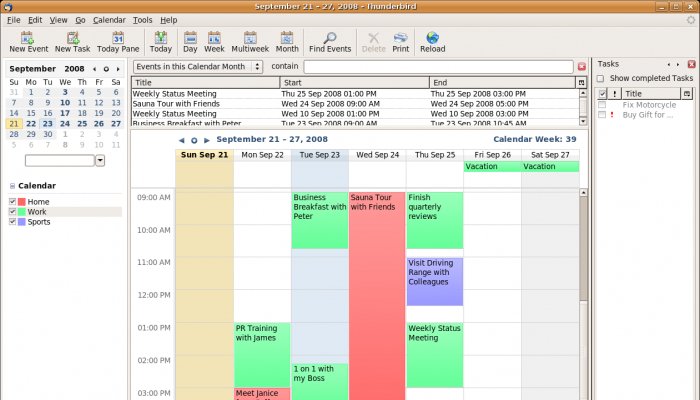Screen dimensions: 700x400
Task: Click the activity throbber icon
Action: point(692,20)
